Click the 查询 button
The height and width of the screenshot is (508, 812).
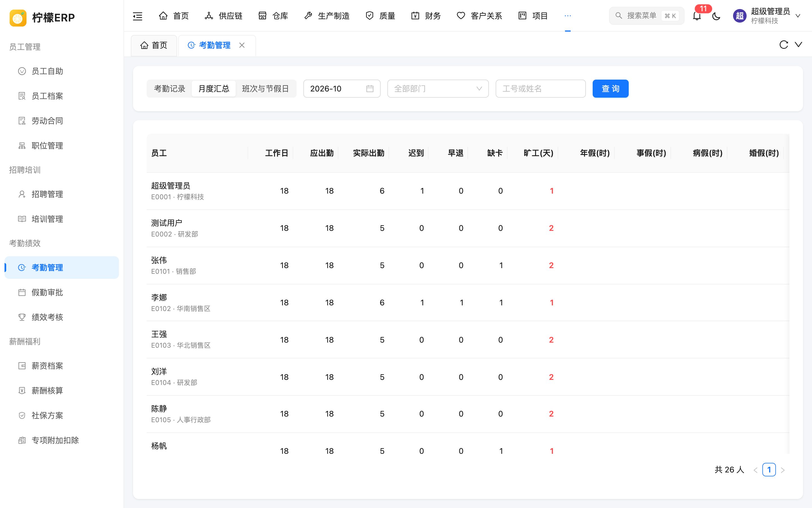610,89
